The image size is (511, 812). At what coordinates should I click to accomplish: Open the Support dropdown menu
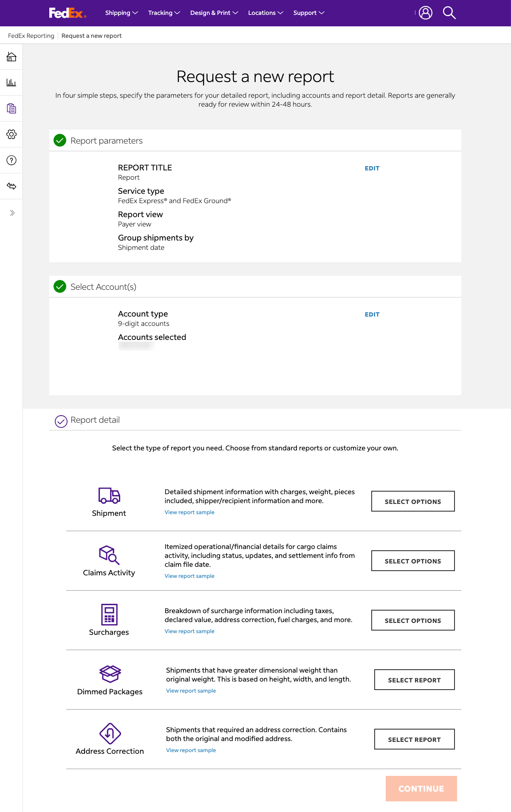pos(309,13)
